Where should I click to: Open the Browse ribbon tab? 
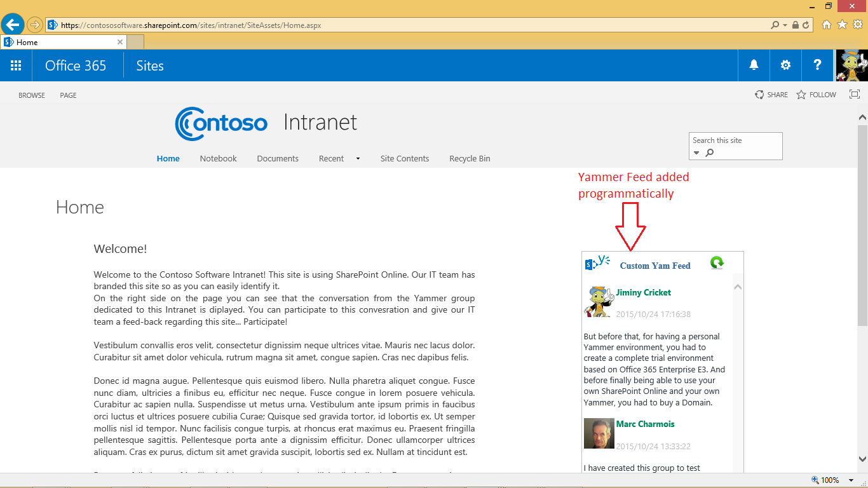32,95
